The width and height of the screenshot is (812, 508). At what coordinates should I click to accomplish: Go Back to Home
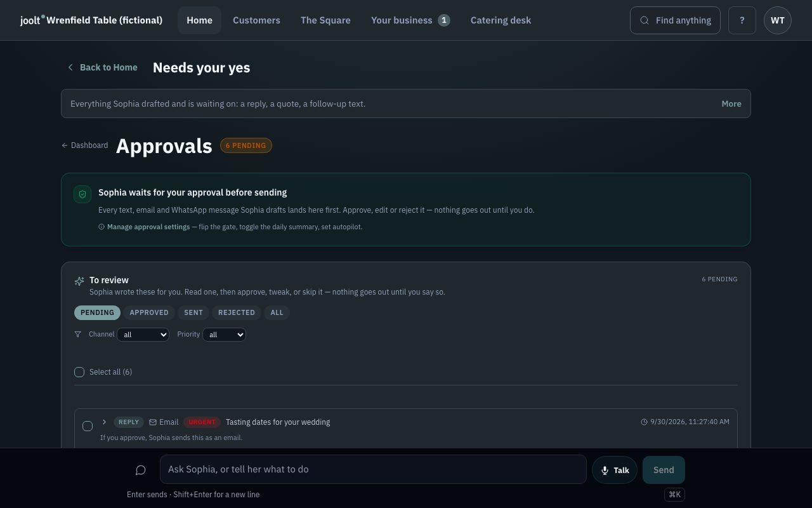coord(102,67)
